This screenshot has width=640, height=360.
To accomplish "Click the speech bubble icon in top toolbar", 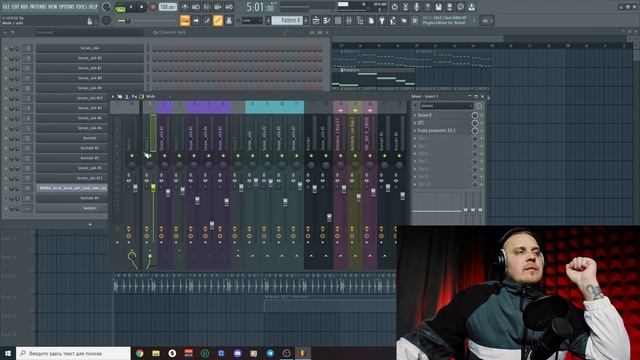I will coord(460,7).
